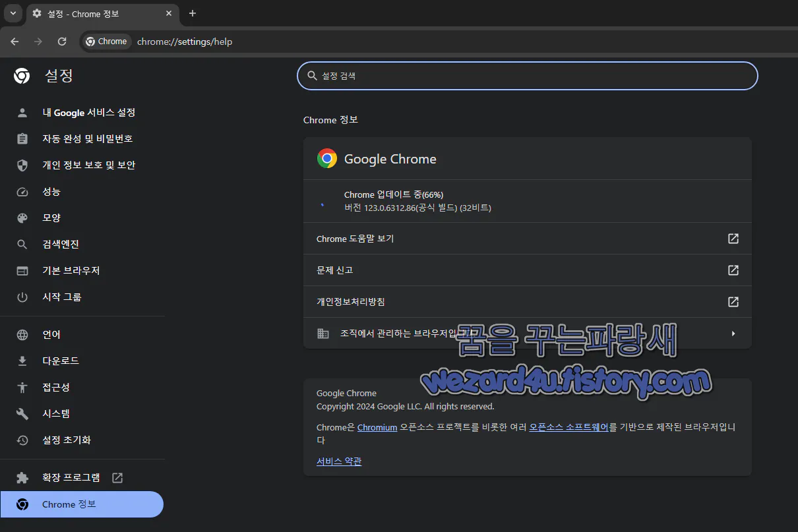Open 다운로드 settings via download icon
Viewport: 798px width, 532px height.
(x=22, y=361)
